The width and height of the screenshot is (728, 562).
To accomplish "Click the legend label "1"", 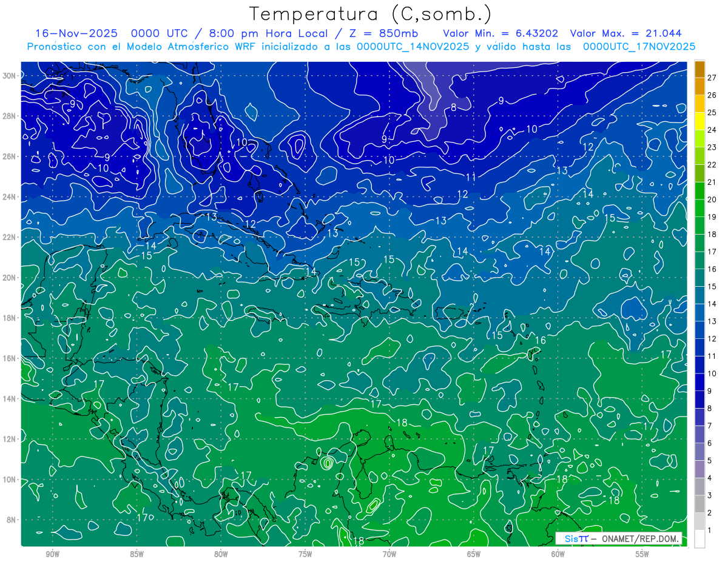I will coord(709,530).
